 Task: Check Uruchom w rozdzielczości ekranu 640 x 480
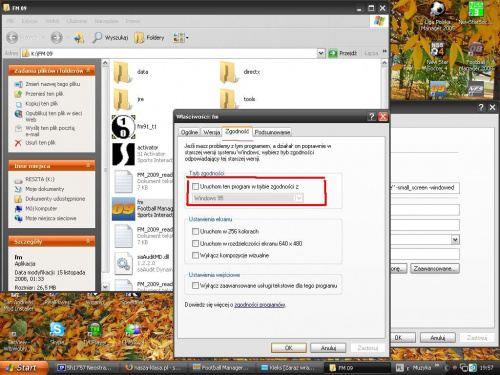[x=196, y=243]
